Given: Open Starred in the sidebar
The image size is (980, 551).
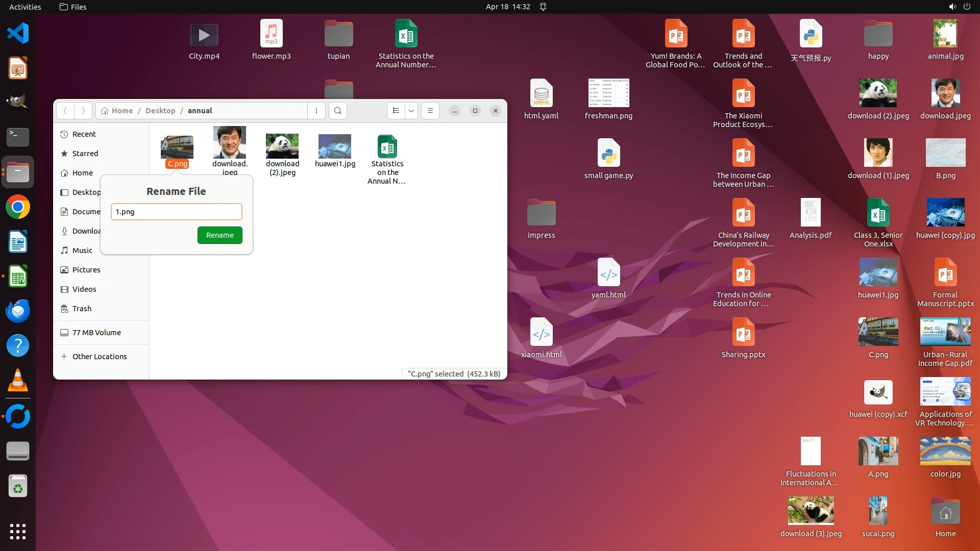Looking at the screenshot, I should pos(85,154).
